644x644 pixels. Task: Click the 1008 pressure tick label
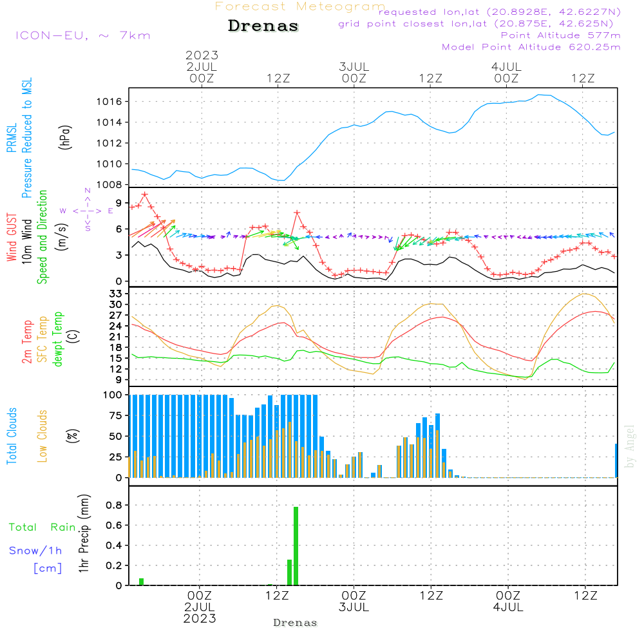109,185
